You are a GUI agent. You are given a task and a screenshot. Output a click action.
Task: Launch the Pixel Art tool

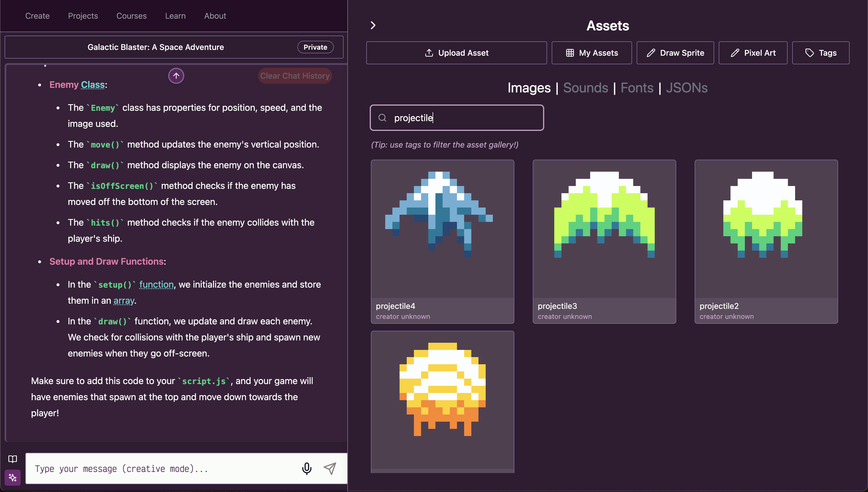752,53
